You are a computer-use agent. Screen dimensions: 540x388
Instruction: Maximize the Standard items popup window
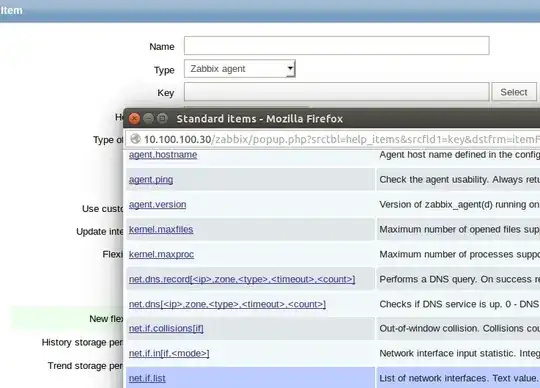(162, 119)
